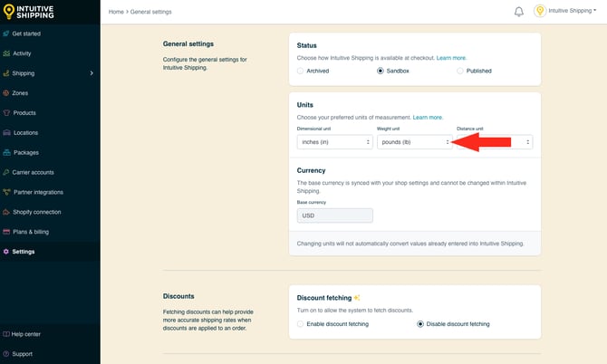607x364 pixels.
Task: Open the Zones icon in sidebar
Action: point(7,93)
